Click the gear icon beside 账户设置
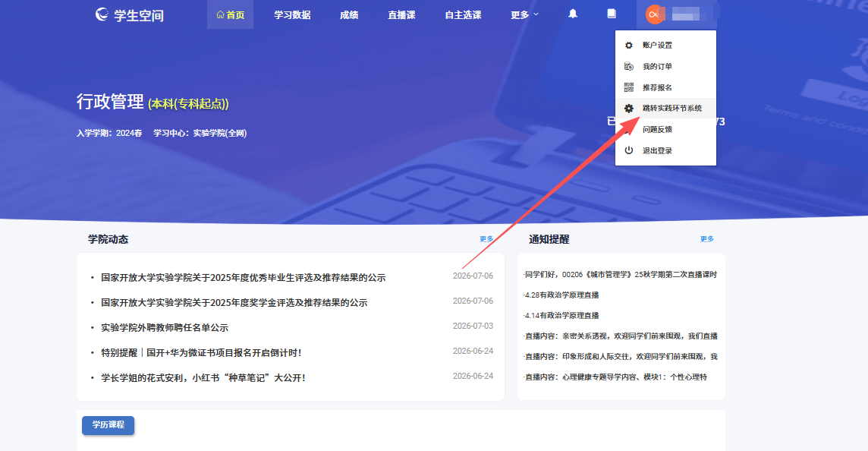This screenshot has width=868, height=451. coord(629,46)
